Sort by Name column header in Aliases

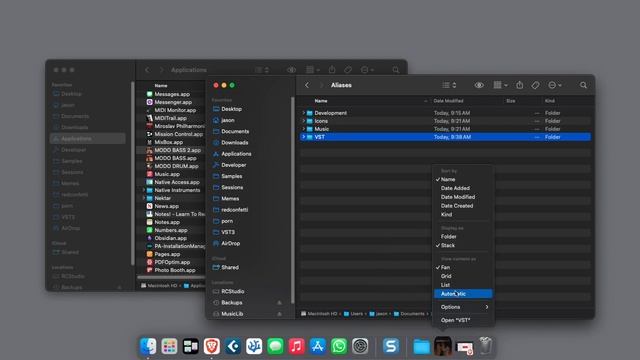pos(321,101)
